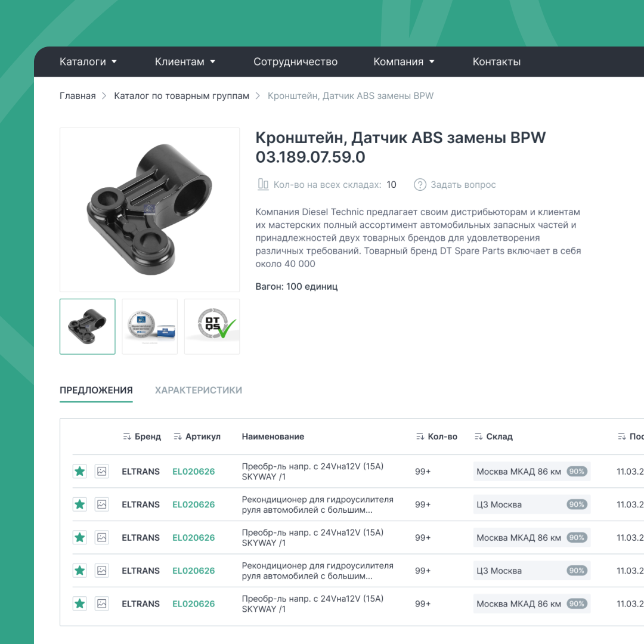Image resolution: width=644 pixels, height=644 pixels.
Task: Click Преобр-ль напр. name in third row
Action: tap(312, 538)
